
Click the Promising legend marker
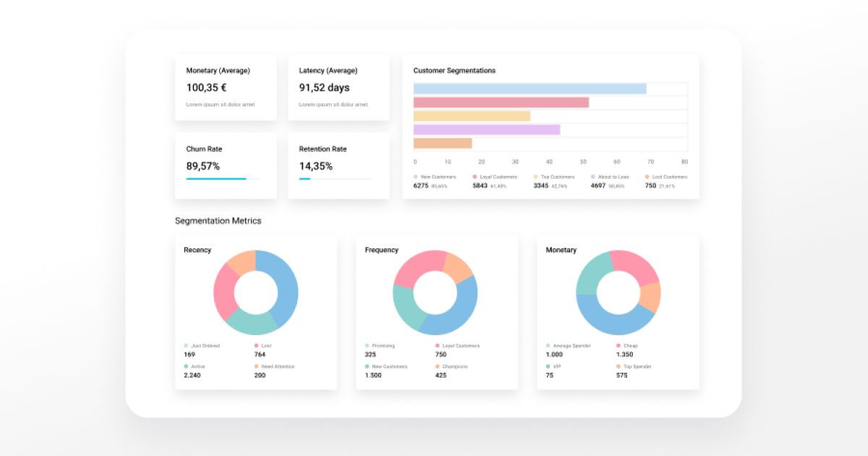365,345
